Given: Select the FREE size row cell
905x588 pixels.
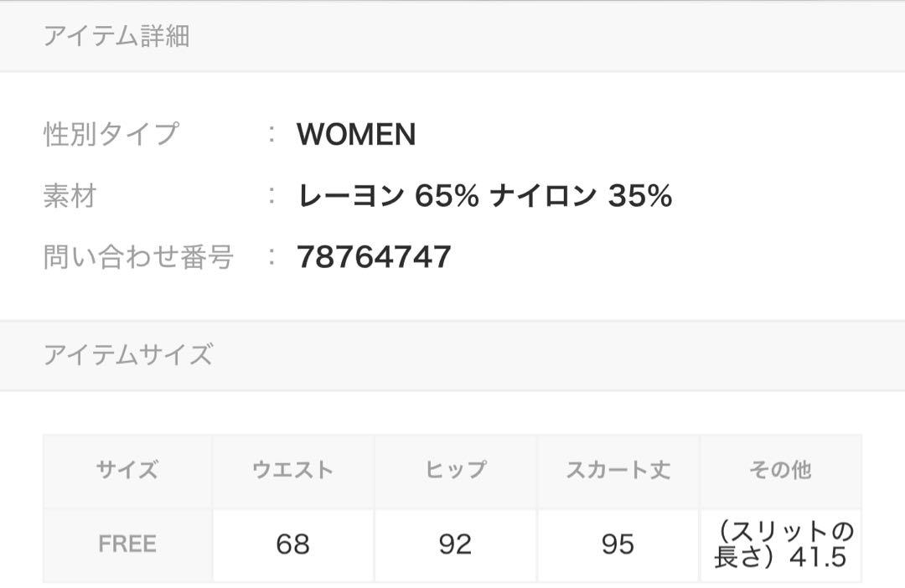Looking at the screenshot, I should tap(127, 544).
